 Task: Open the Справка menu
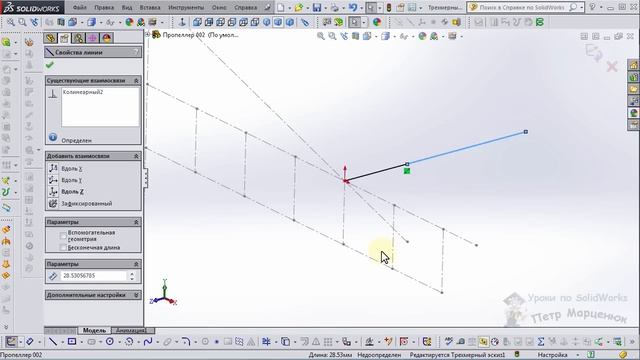pos(245,7)
